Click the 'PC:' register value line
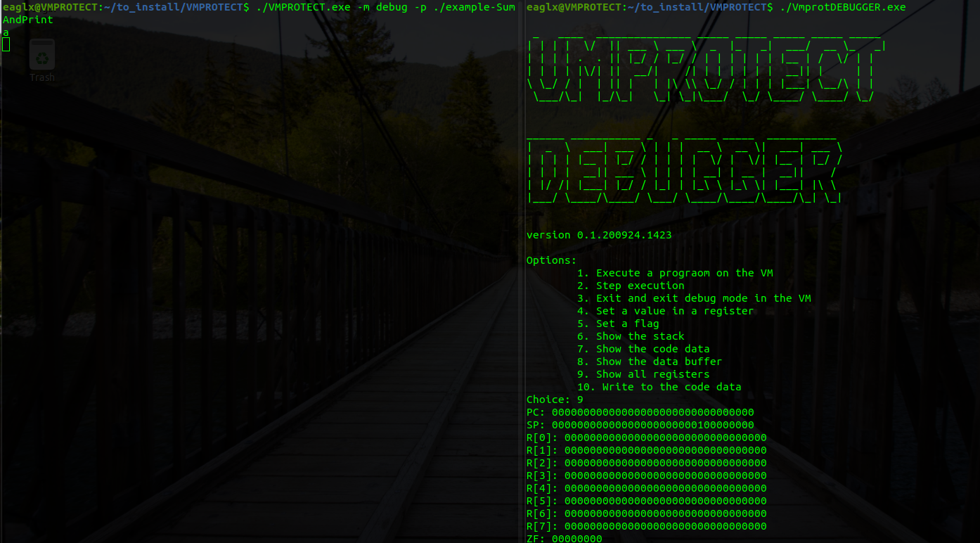Image resolution: width=980 pixels, height=543 pixels. pyautogui.click(x=640, y=412)
